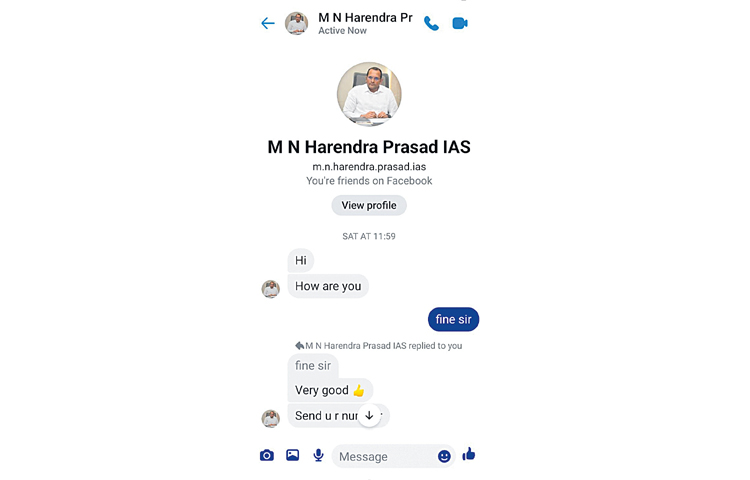Open the large profile photo
The width and height of the screenshot is (750, 480).
pyautogui.click(x=369, y=94)
